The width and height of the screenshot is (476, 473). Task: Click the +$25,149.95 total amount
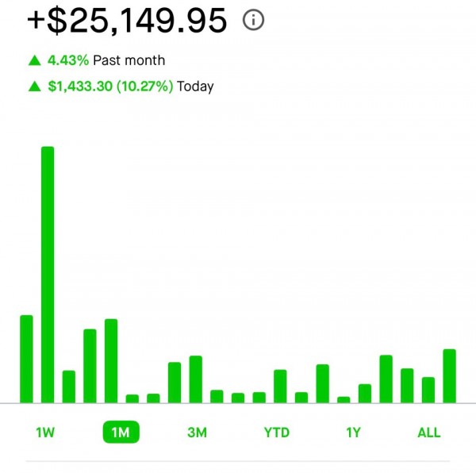coord(127,21)
